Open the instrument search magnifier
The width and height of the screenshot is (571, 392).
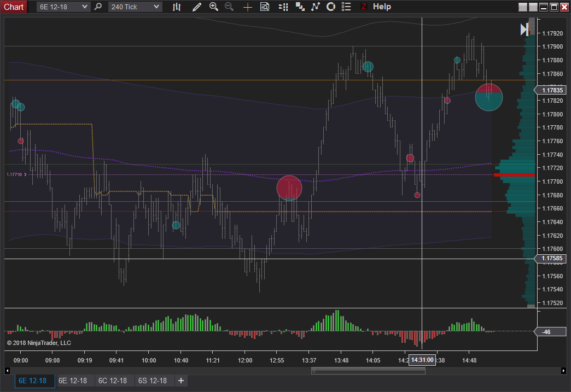pos(98,7)
